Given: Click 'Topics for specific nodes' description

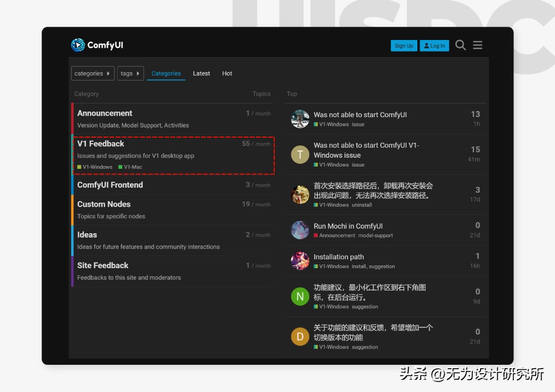Looking at the screenshot, I should pos(111,217).
